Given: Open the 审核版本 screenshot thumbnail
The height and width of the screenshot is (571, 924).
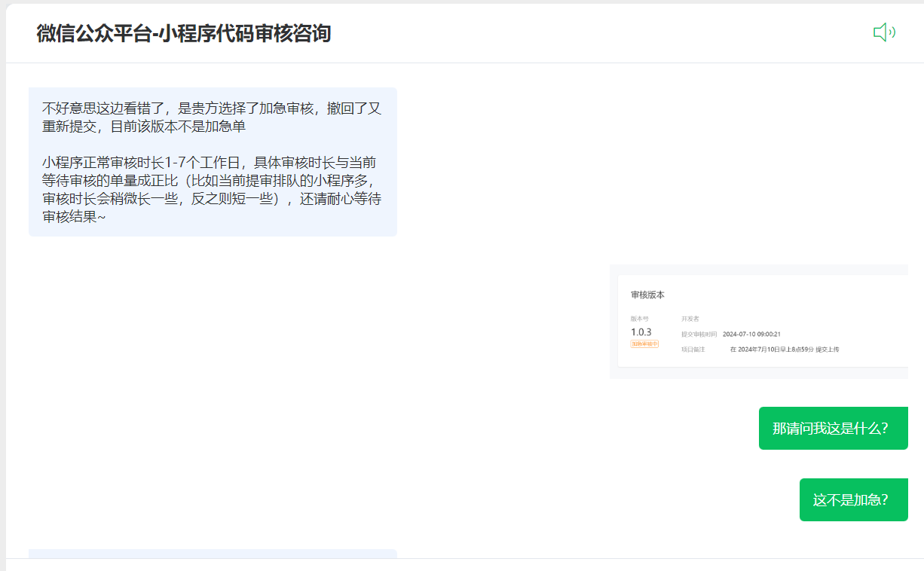Looking at the screenshot, I should (x=759, y=322).
